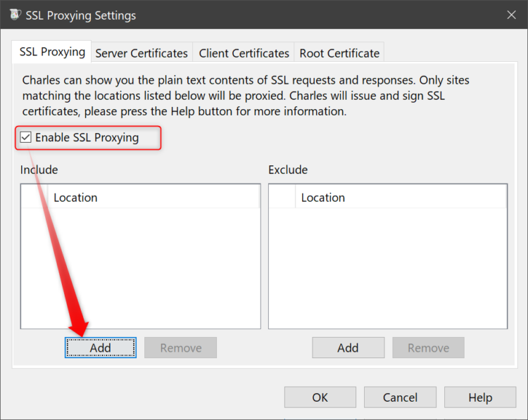This screenshot has width=528, height=420.
Task: Click the Include label text
Action: 39,170
